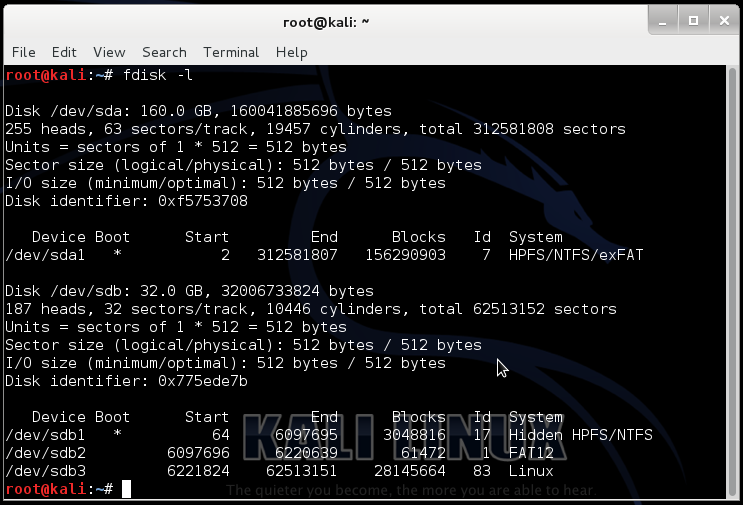The width and height of the screenshot is (743, 505).
Task: Click the /dev/sdb3 device entry
Action: 45,471
